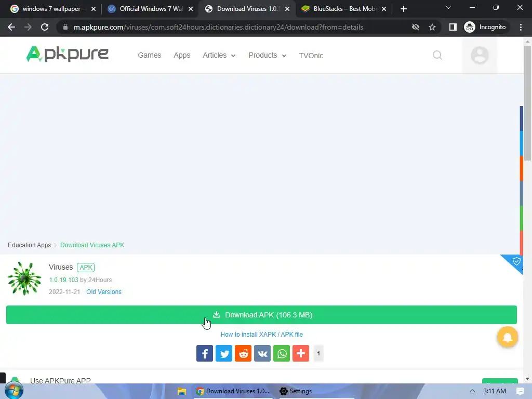
Task: Share the page on Twitter
Action: pos(224,353)
